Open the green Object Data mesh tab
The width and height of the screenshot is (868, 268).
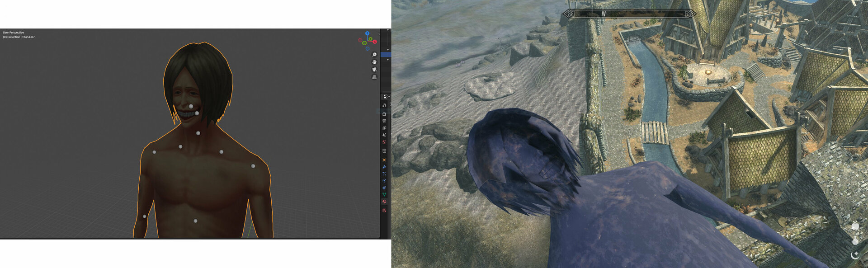(x=384, y=194)
